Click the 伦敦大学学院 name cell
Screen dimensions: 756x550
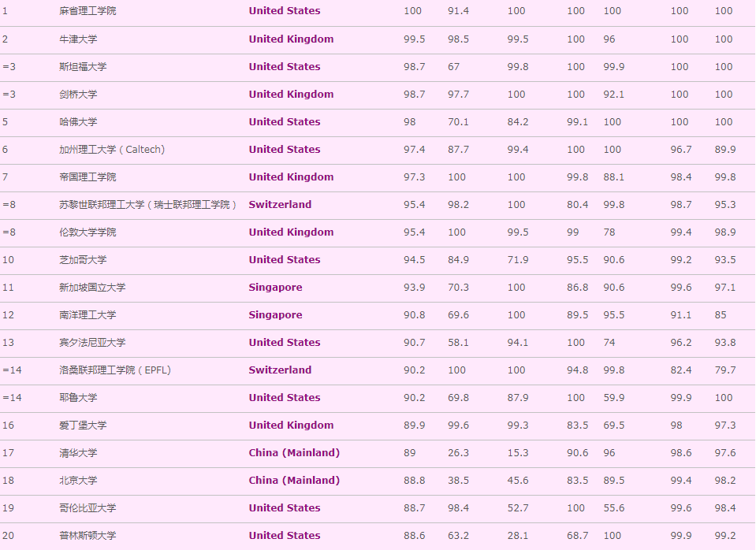tap(88, 232)
